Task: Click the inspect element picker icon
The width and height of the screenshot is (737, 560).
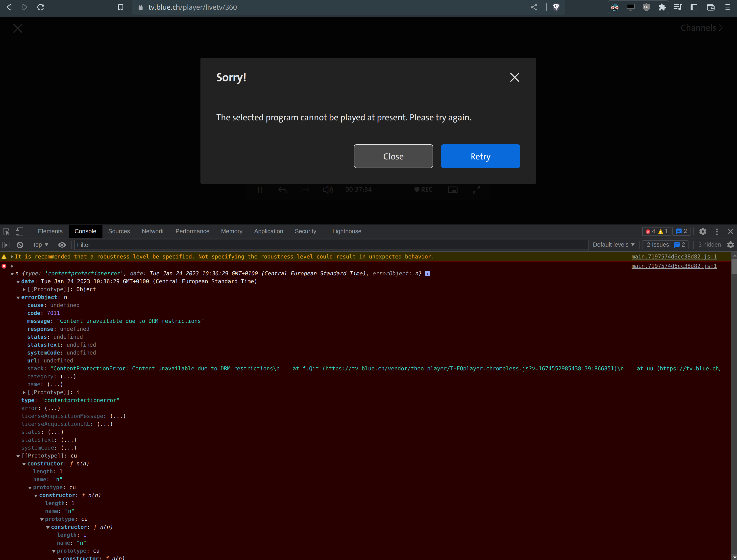Action: tap(6, 231)
